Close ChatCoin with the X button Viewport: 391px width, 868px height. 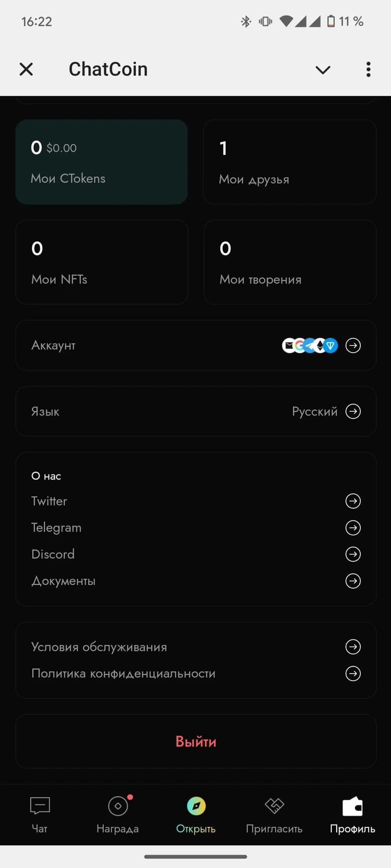[x=26, y=69]
